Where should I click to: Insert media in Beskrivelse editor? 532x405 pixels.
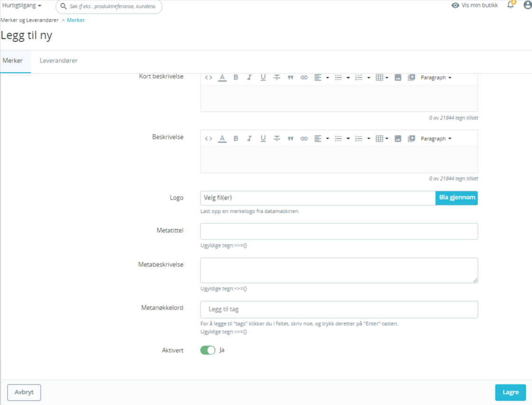click(412, 138)
